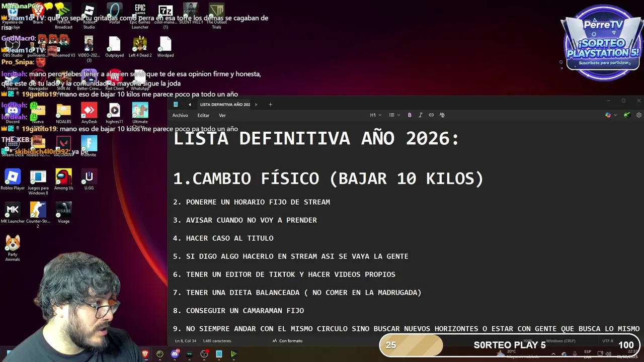The width and height of the screenshot is (644, 362).
Task: Open the Party Animals desktop icon
Action: 13,248
